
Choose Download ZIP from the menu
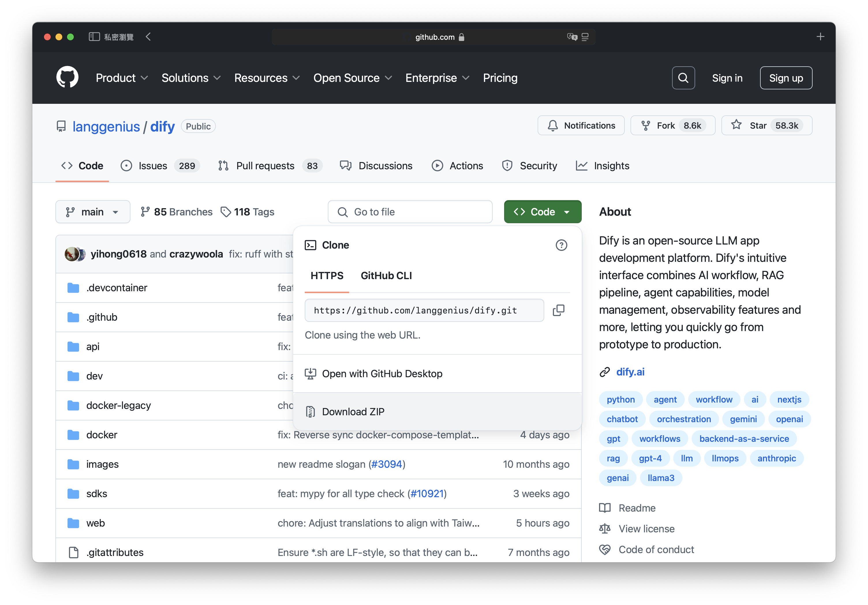point(353,412)
